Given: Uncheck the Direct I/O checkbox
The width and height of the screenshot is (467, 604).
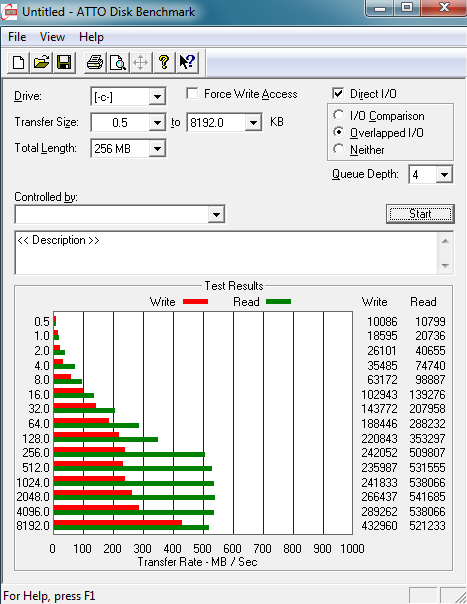Looking at the screenshot, I should pos(338,94).
